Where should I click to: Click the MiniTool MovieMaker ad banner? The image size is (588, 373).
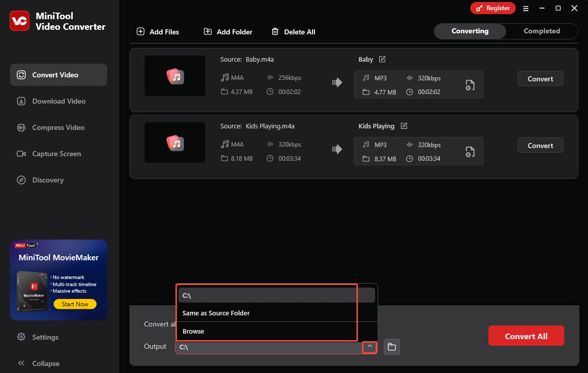pyautogui.click(x=59, y=280)
